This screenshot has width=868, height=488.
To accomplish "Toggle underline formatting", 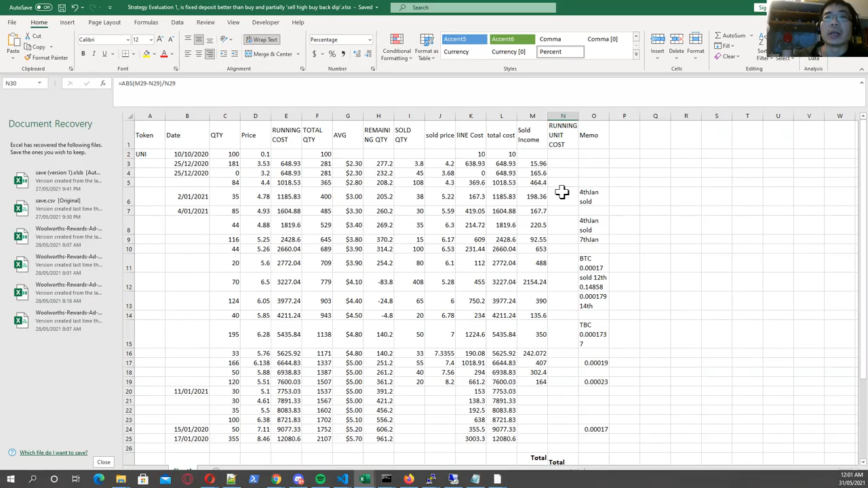I will tap(104, 54).
